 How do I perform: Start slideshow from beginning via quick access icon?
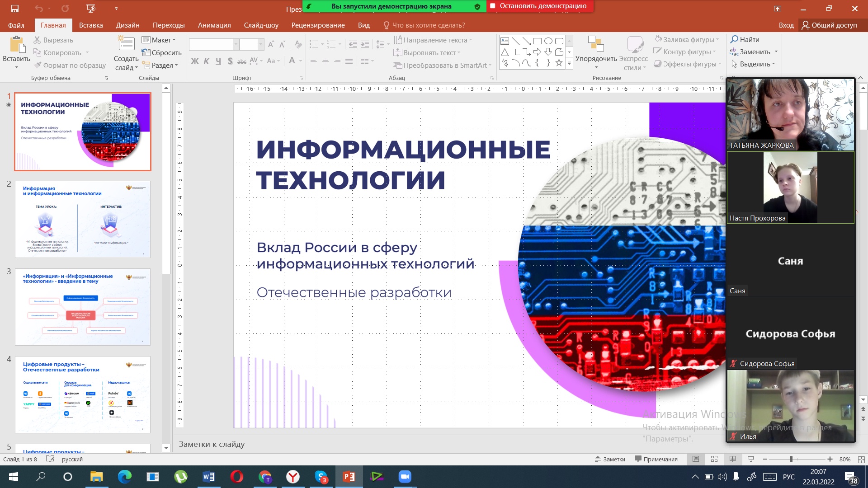pyautogui.click(x=91, y=9)
